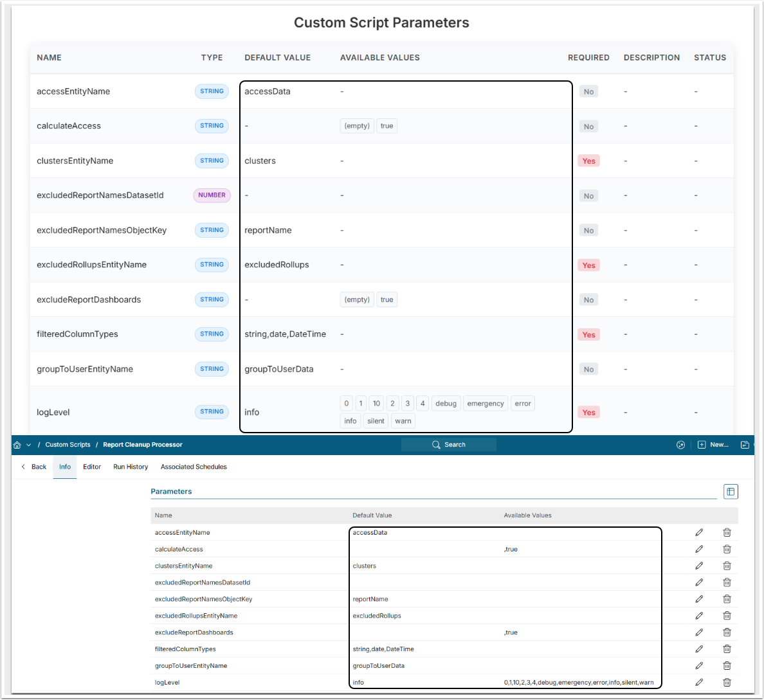
Task: Click the New... button in the header
Action: tap(713, 445)
